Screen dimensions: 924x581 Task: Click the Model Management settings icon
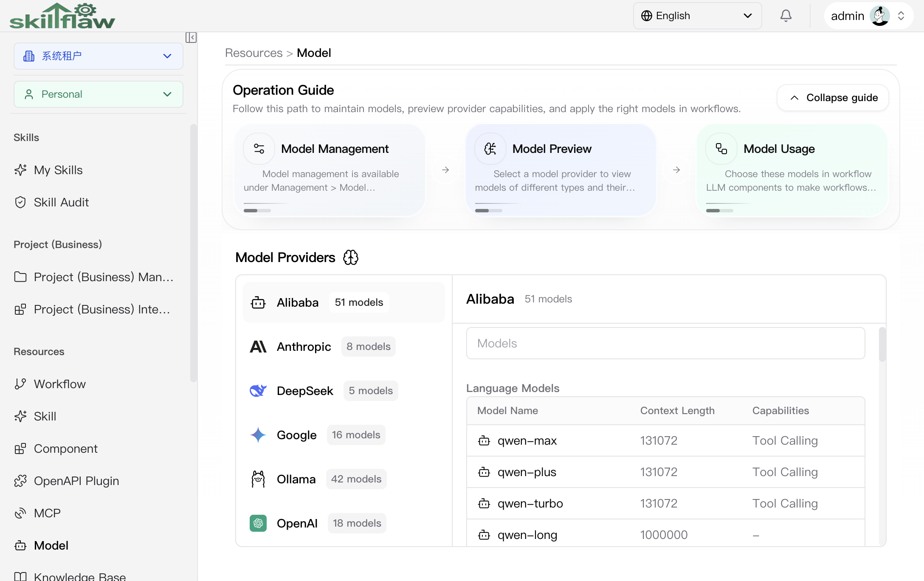pos(259,149)
